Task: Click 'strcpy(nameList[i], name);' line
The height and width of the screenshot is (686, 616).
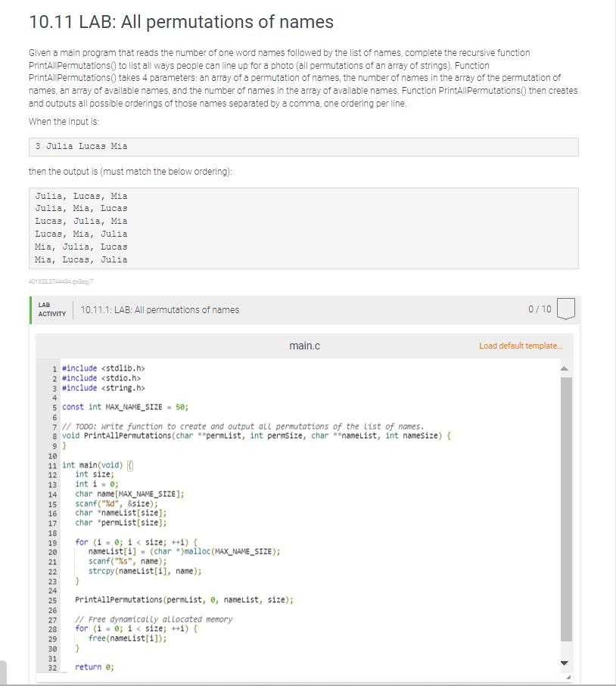Action: click(145, 571)
